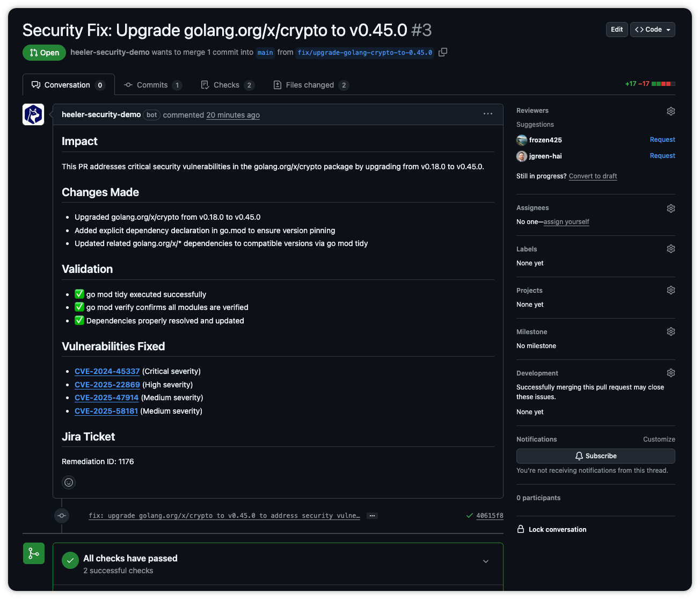
Task: Open the Development gear settings
Action: click(x=670, y=373)
